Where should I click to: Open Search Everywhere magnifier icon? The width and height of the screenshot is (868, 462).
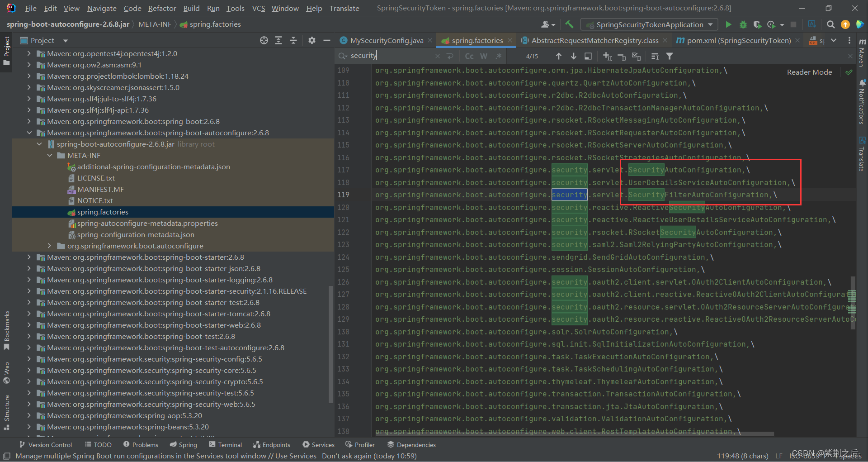(830, 24)
